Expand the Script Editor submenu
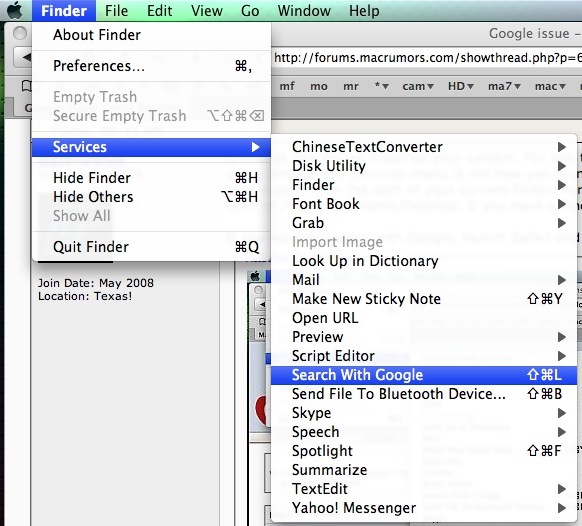This screenshot has height=526, width=582. (424, 356)
